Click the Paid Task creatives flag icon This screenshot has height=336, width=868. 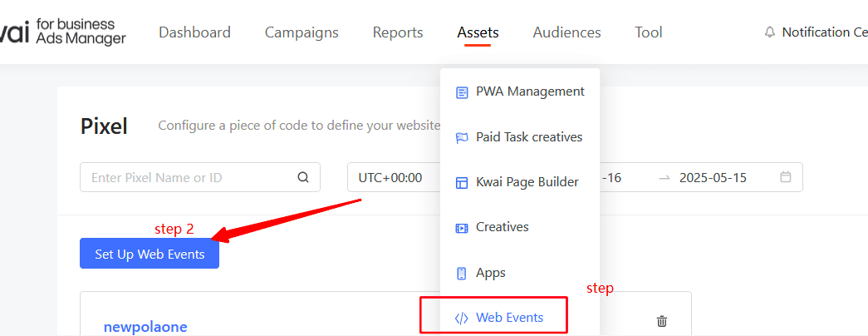462,137
